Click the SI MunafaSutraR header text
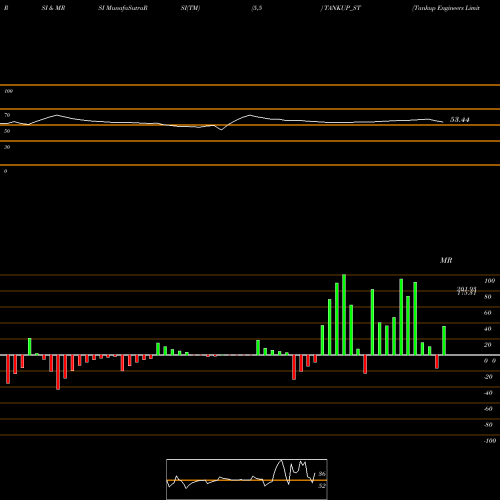This screenshot has width=500, height=500. [x=123, y=8]
